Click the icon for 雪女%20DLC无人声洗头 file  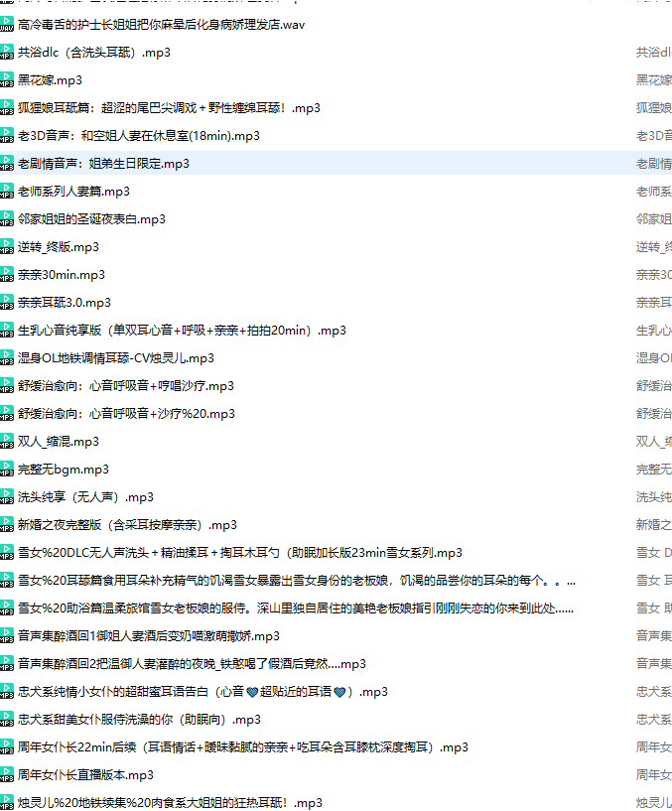tap(7, 552)
